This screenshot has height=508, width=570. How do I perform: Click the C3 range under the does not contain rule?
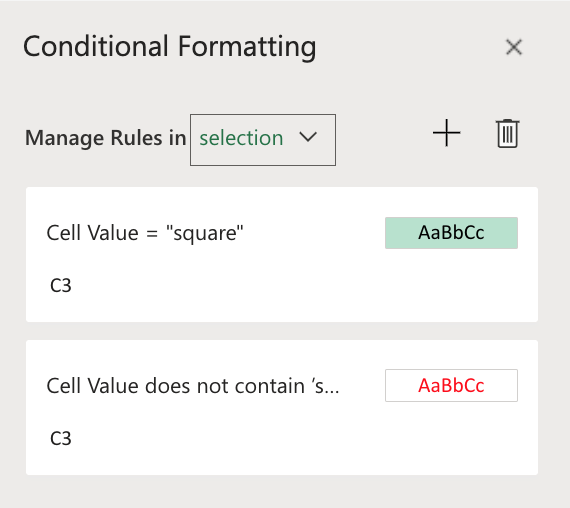(61, 439)
